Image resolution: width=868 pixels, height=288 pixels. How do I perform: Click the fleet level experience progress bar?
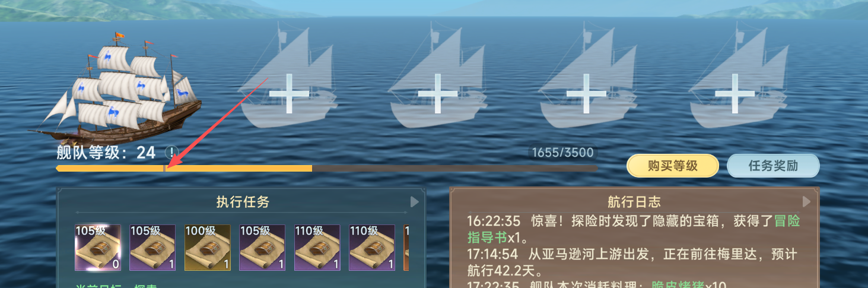pyautogui.click(x=326, y=168)
